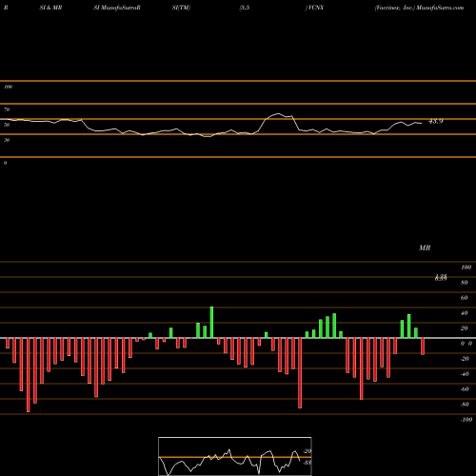
Task: Click the RSI value label 43.9
Action: (x=435, y=121)
